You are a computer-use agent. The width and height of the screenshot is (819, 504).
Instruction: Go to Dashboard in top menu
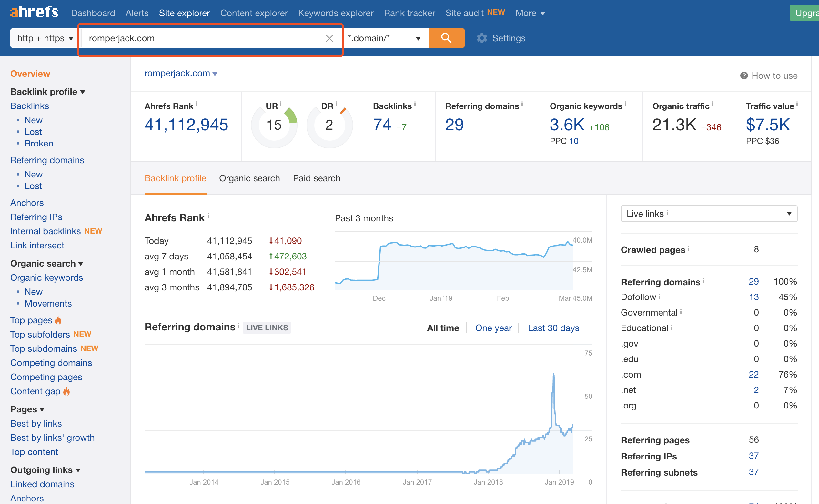click(x=93, y=13)
